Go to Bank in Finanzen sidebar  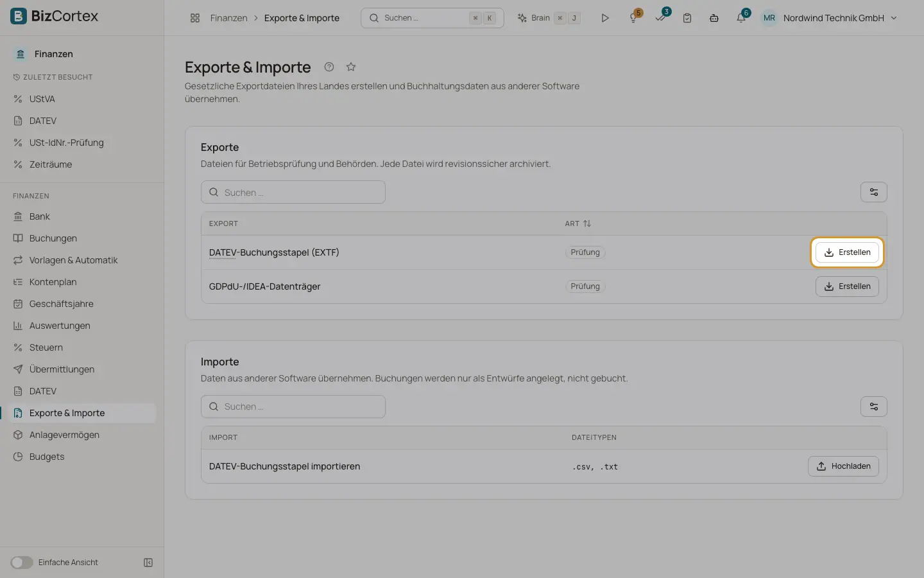(x=81, y=216)
